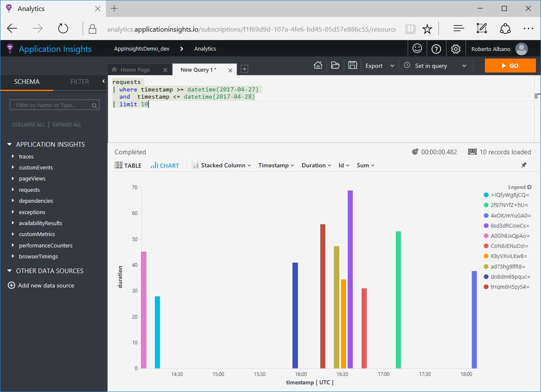The width and height of the screenshot is (541, 392).
Task: Click the browser back arrow
Action: click(x=12, y=29)
